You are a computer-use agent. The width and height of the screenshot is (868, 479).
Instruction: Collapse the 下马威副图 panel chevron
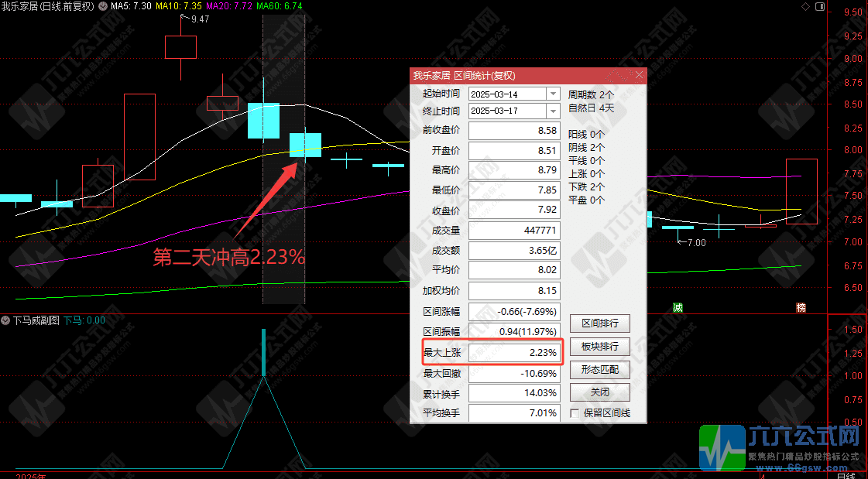[x=5, y=319]
